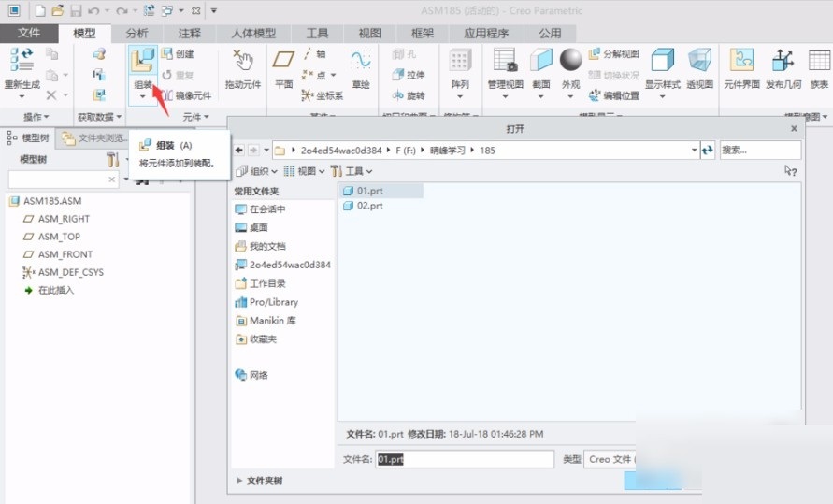Click the context help pointer icon in dialog
Image resolution: width=833 pixels, height=504 pixels.
pos(791,170)
